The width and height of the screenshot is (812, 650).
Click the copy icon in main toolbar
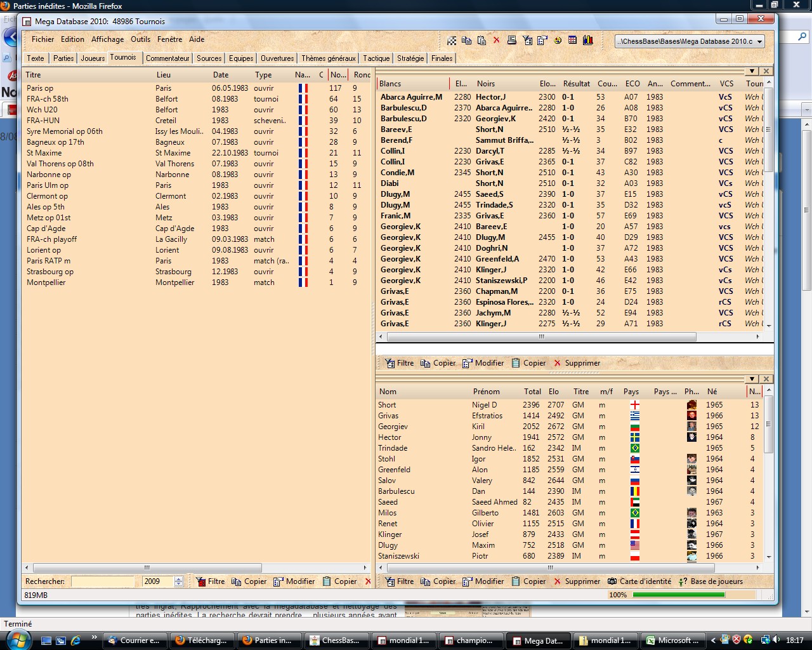[466, 41]
